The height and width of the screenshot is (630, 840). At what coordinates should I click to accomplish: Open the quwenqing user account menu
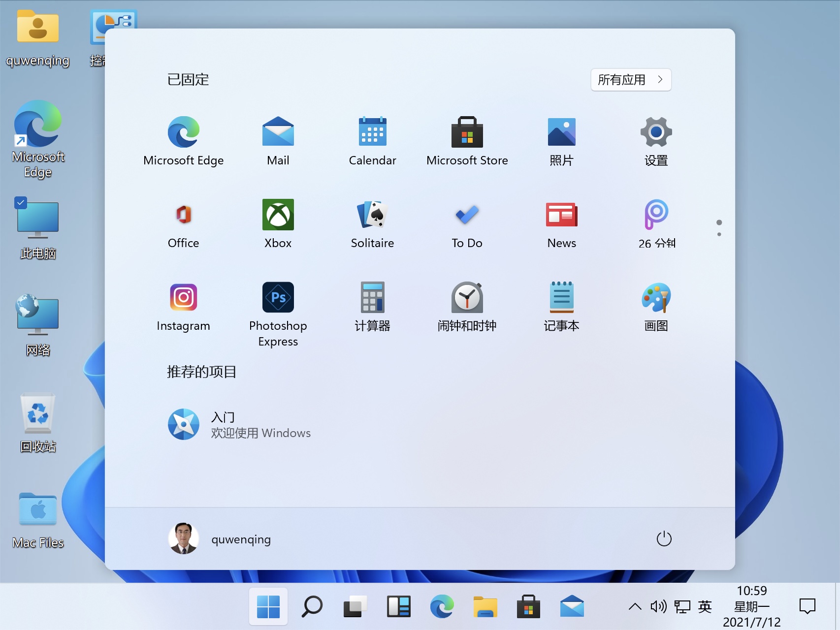pos(220,539)
